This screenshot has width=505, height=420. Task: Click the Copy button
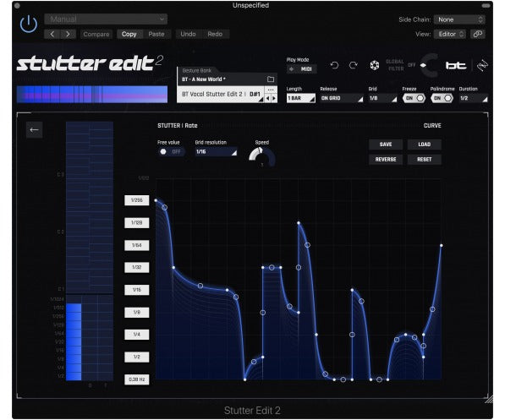129,34
